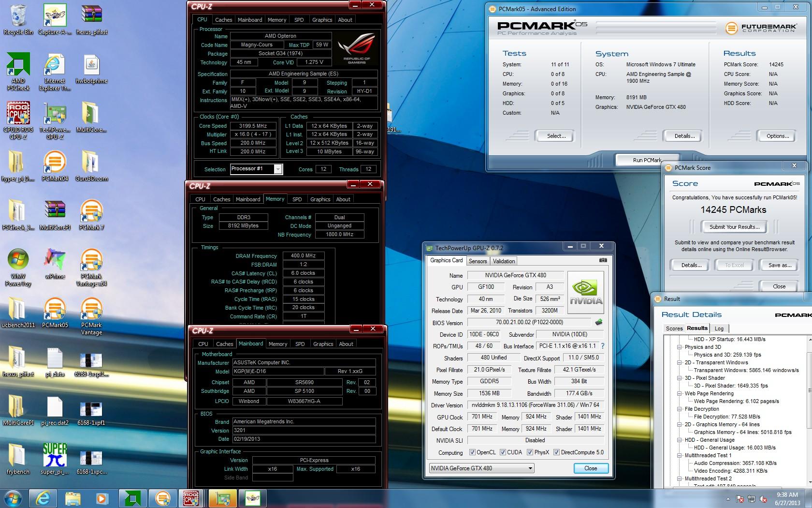Image resolution: width=812 pixels, height=508 pixels.
Task: Collapse the Physics and 3D tree node
Action: pos(680,347)
